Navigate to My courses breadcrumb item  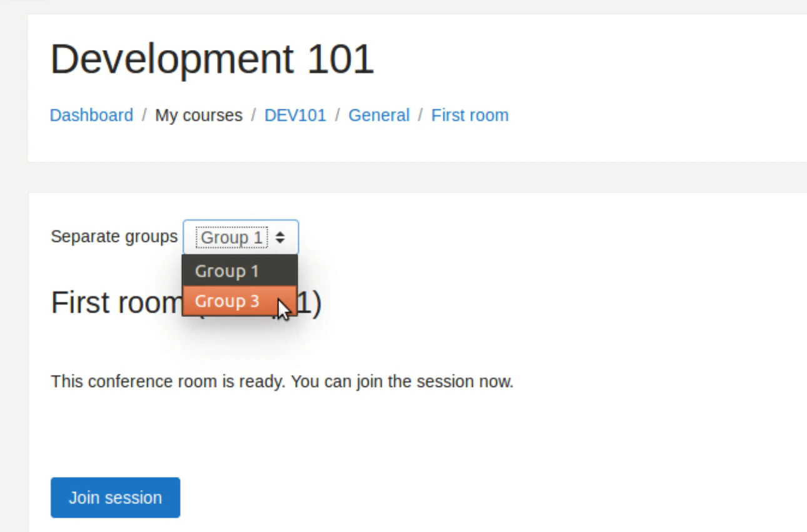(x=199, y=115)
